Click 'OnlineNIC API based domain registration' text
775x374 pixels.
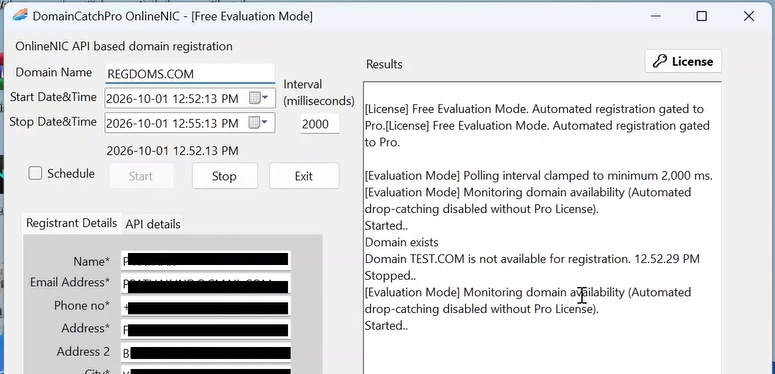click(x=124, y=46)
